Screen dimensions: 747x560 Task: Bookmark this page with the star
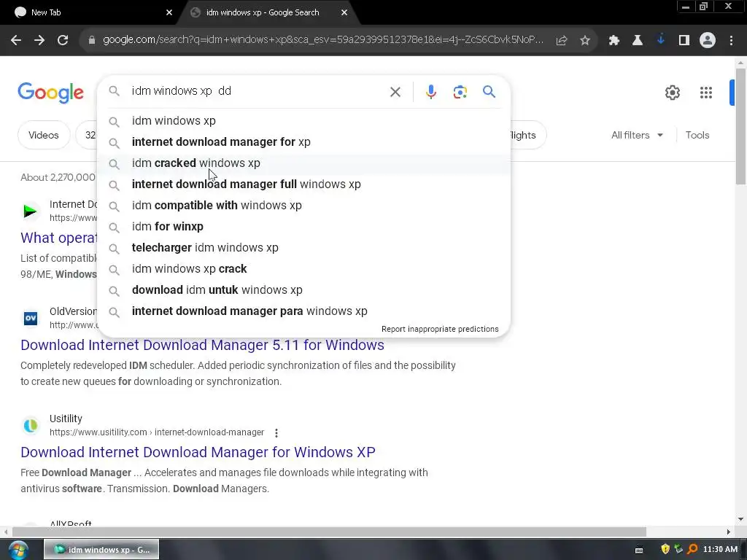[585, 41]
